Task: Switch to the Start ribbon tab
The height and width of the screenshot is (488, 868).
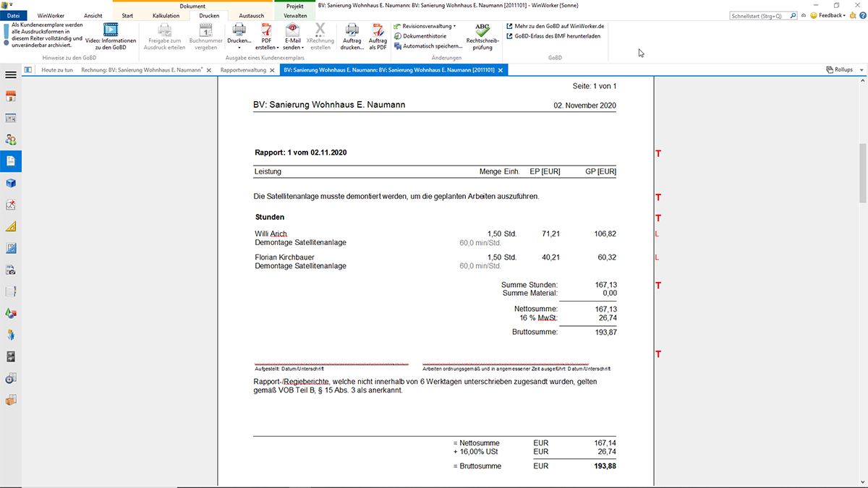Action: coord(127,15)
